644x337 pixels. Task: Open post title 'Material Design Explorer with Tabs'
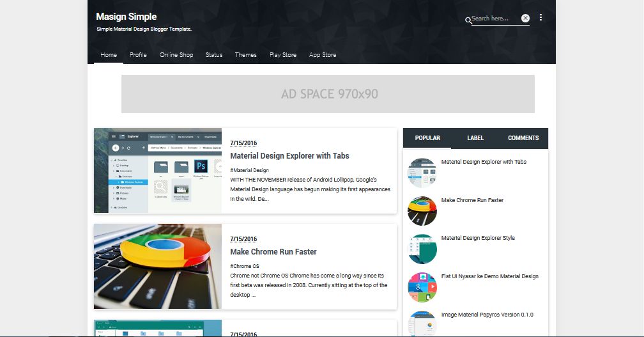tap(289, 156)
